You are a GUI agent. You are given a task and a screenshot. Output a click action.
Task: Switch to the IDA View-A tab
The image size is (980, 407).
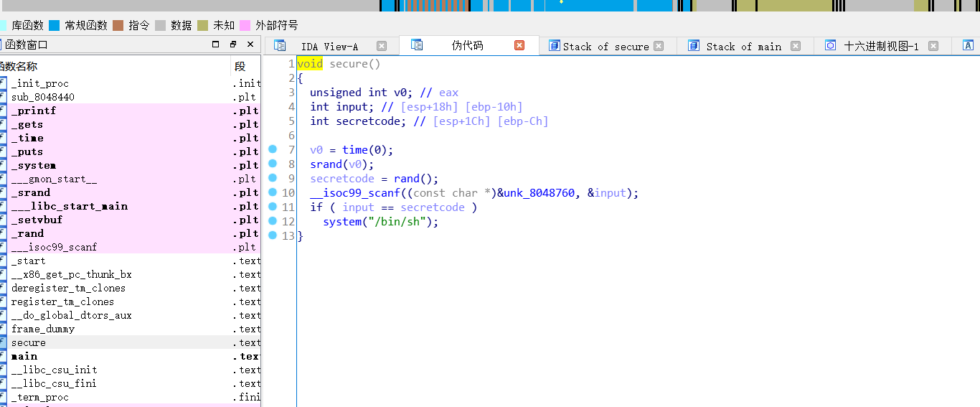click(x=329, y=47)
